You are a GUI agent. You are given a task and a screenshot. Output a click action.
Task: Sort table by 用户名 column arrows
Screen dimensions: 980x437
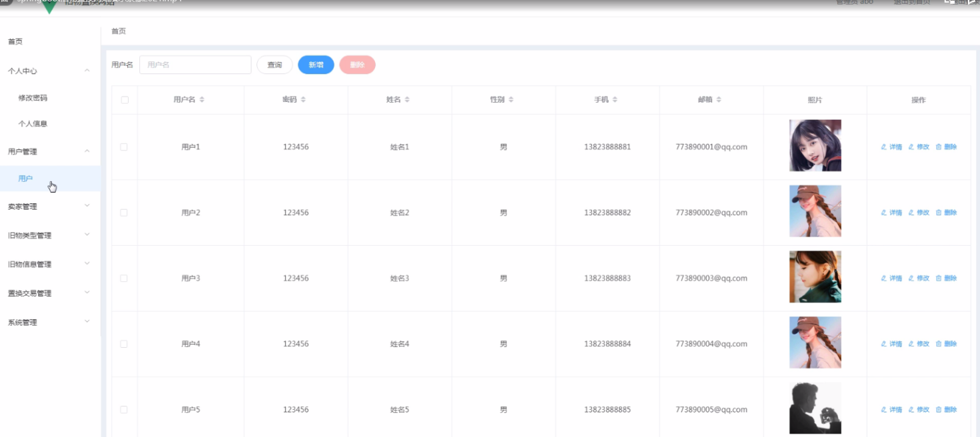pos(202,100)
